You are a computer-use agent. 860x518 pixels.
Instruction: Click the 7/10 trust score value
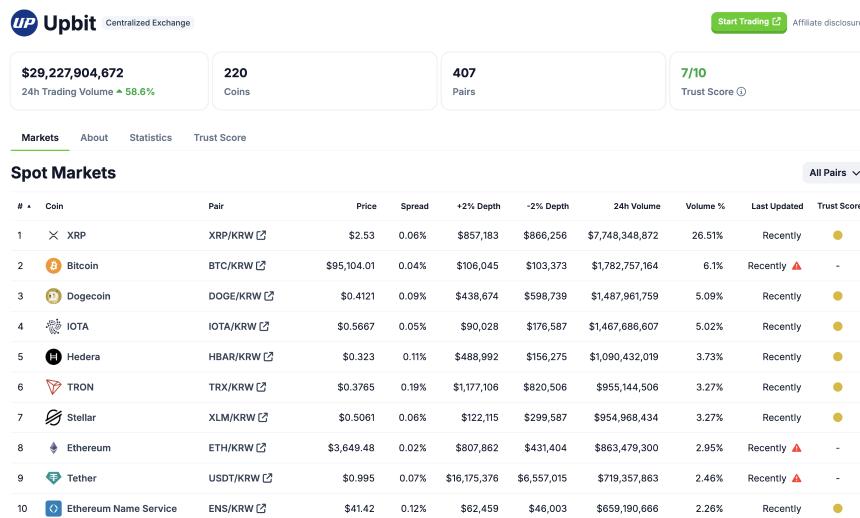pos(693,73)
